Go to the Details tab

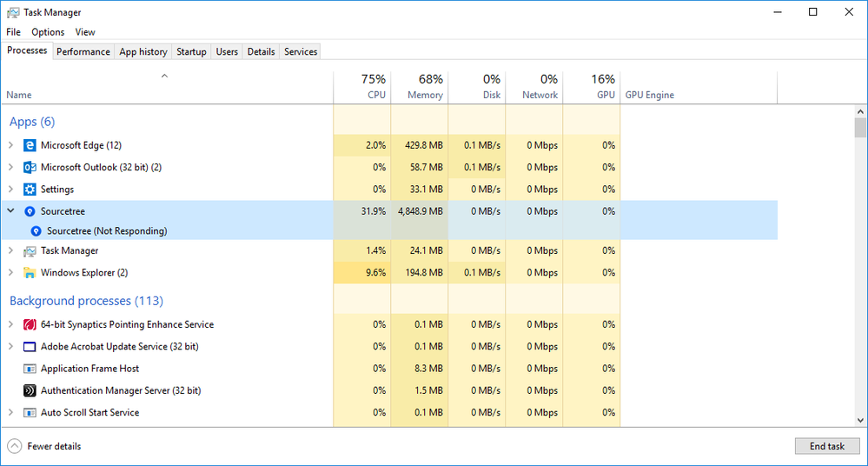click(262, 51)
